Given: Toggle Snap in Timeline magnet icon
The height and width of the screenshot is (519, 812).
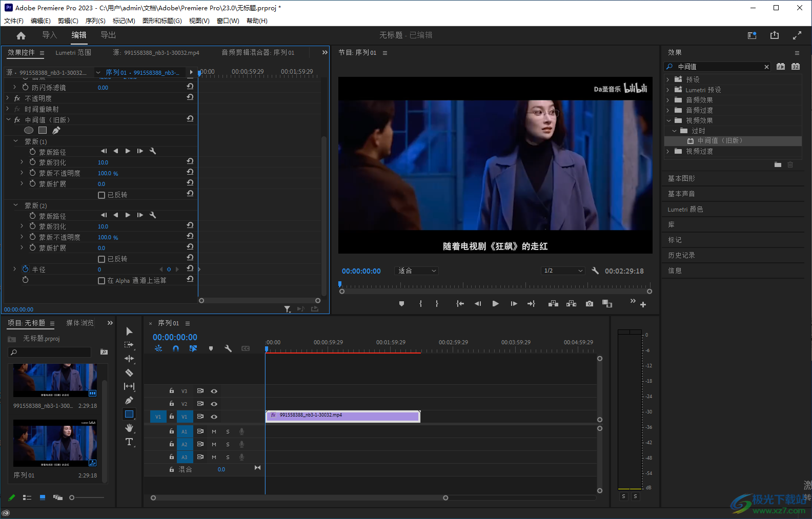Looking at the screenshot, I should tap(176, 348).
